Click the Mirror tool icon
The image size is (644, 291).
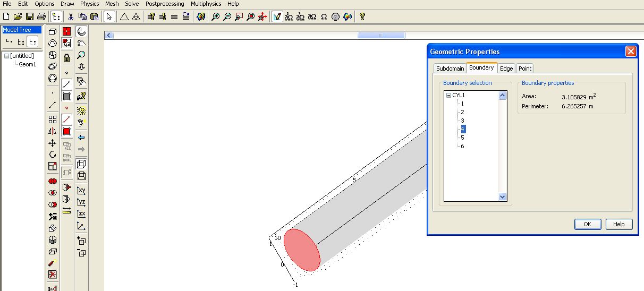click(53, 131)
